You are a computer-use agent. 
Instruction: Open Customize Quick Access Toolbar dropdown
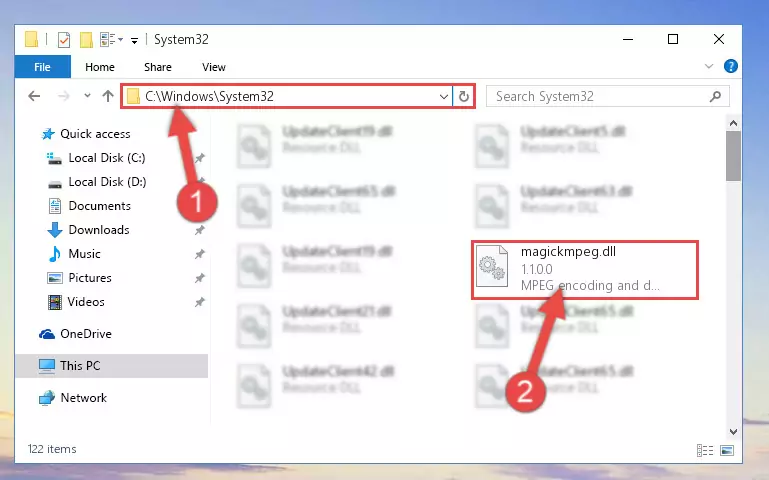(134, 40)
